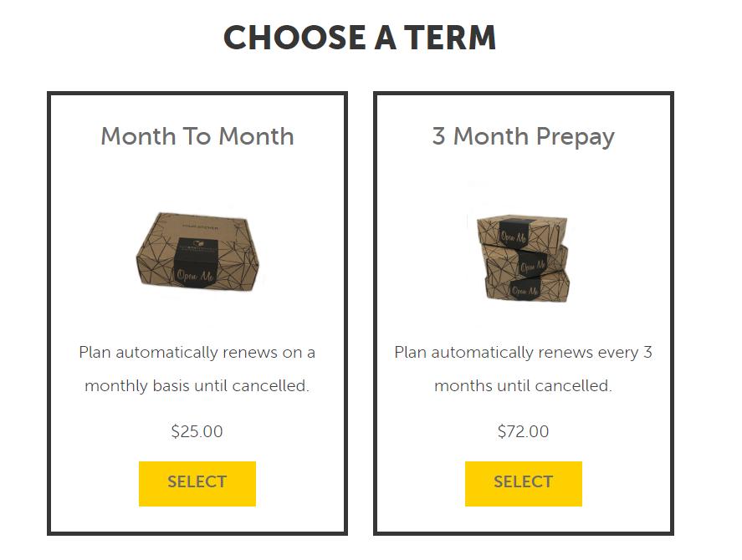Image resolution: width=742 pixels, height=560 pixels.
Task: Click the 'Month To Month' card title
Action: pos(197,136)
